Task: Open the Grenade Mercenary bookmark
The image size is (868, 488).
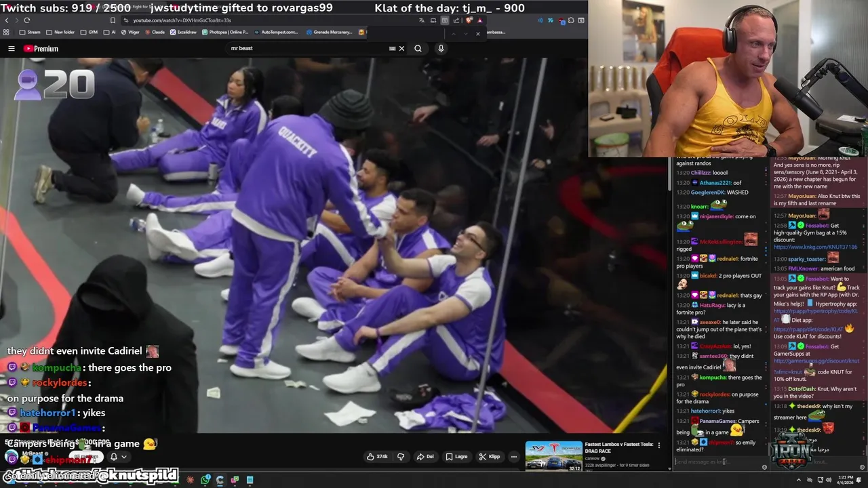Action: 329,32
